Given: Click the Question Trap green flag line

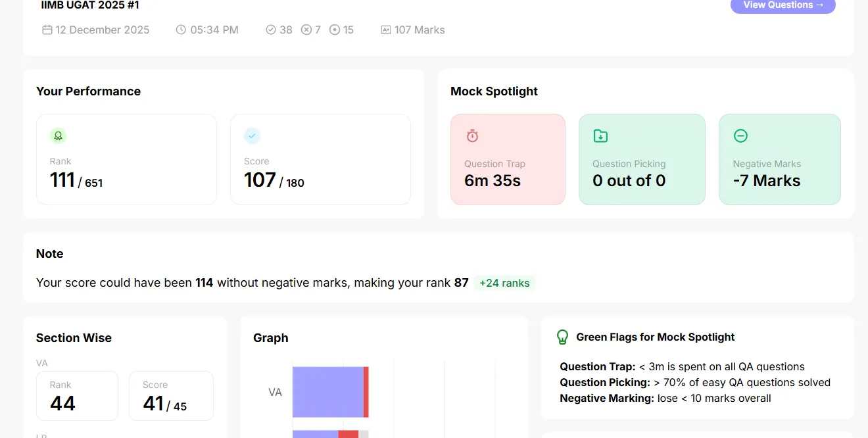Looking at the screenshot, I should [x=682, y=366].
